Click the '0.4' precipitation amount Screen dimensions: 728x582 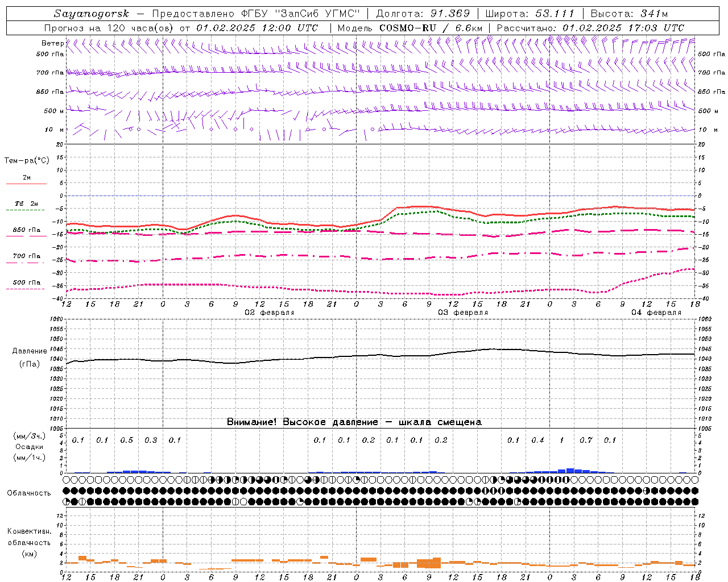click(537, 440)
